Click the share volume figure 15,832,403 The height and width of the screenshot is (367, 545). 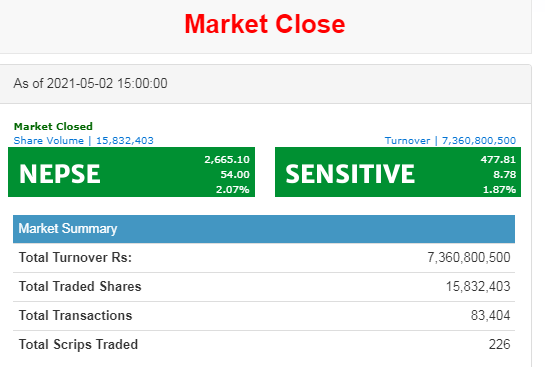click(125, 140)
